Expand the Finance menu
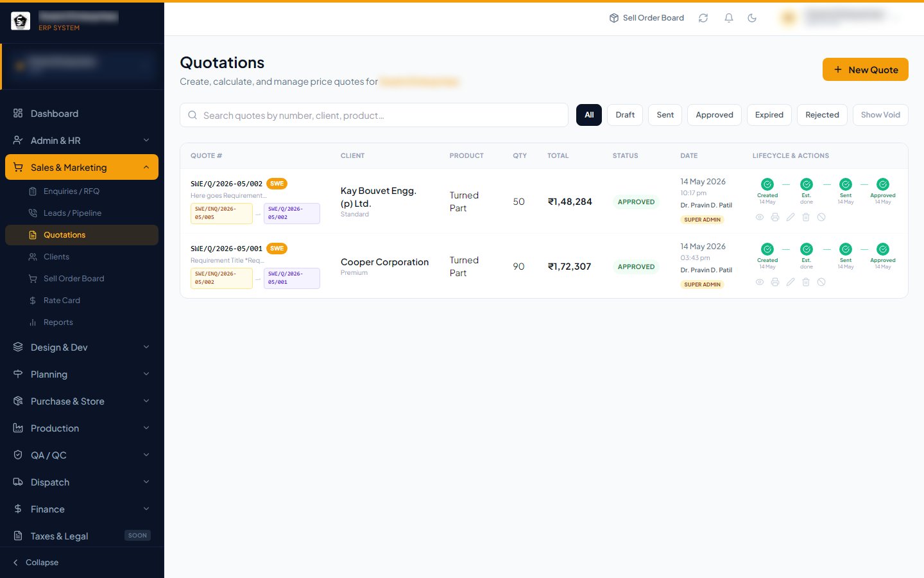 (x=82, y=509)
